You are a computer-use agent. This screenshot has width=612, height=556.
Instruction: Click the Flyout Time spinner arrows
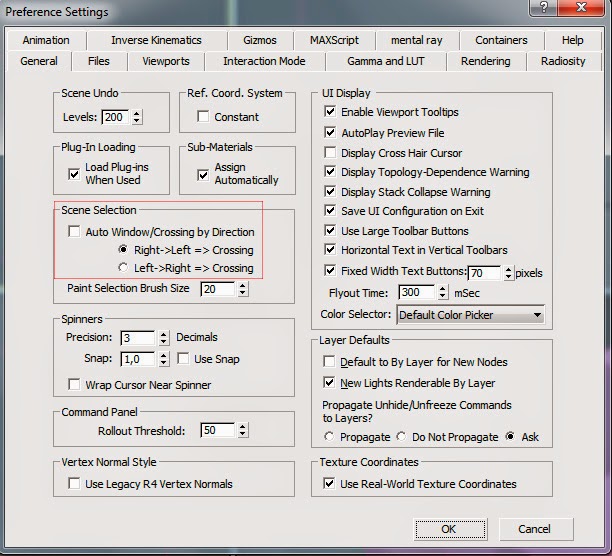[442, 292]
